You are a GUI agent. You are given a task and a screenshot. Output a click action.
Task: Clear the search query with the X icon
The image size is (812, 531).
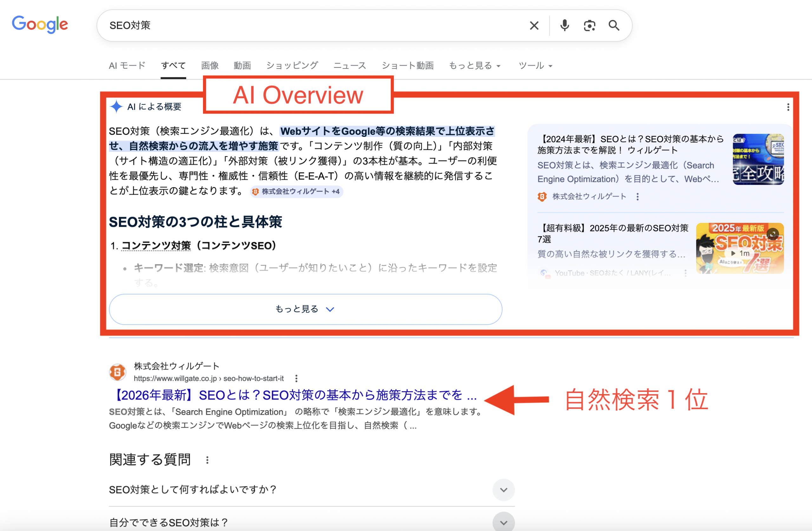pos(534,25)
